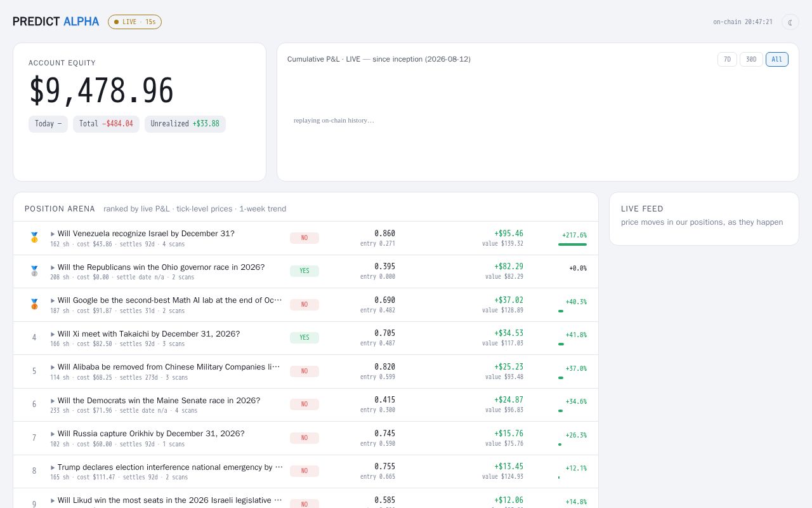Click the NO badge on Maine Senate row

304,404
